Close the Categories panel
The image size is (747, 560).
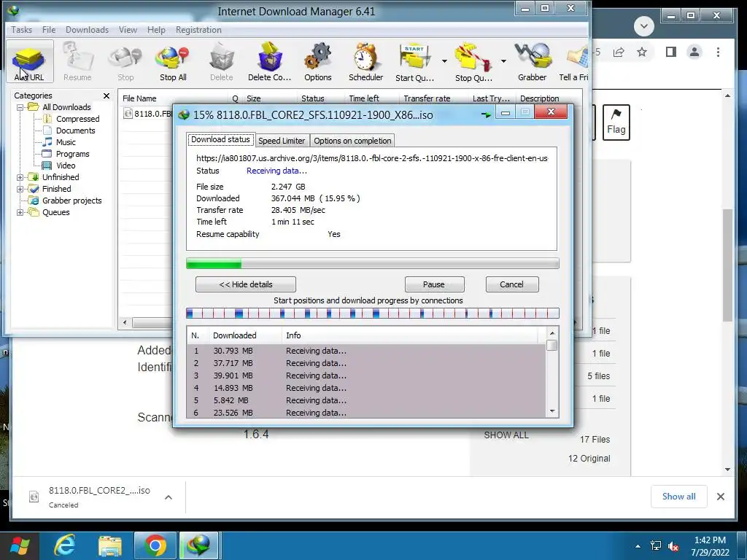tap(107, 96)
